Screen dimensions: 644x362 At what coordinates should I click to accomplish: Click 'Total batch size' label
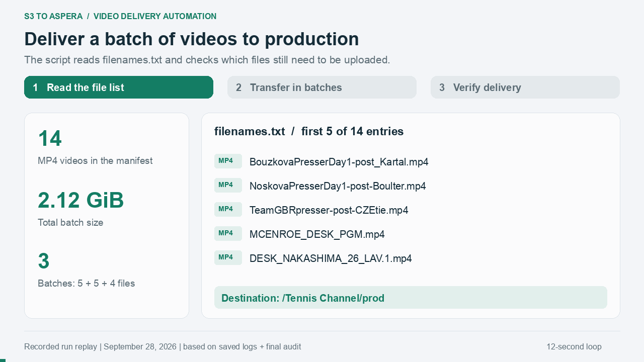coord(70,222)
